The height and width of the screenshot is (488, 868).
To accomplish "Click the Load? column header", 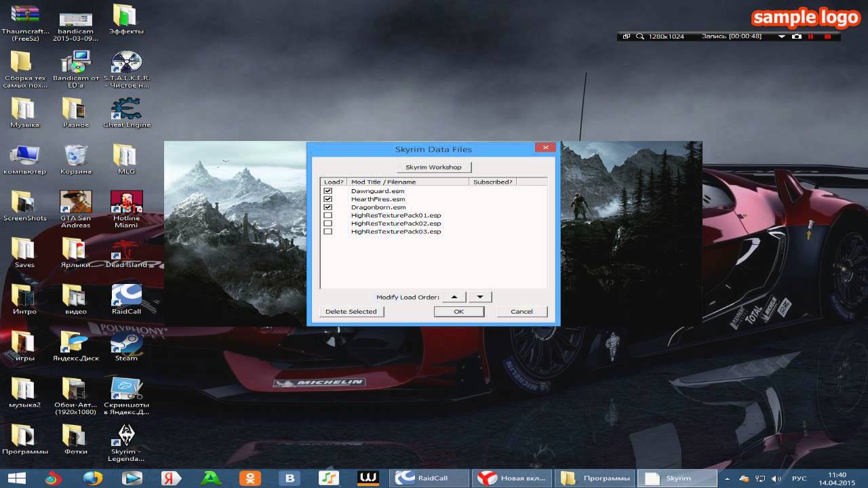I will (334, 182).
